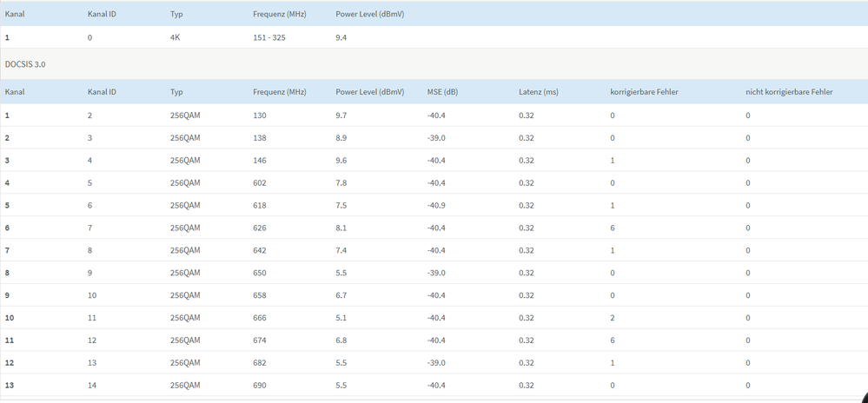Image resolution: width=868 pixels, height=403 pixels.
Task: Select the frequency 138 cell
Action: (260, 138)
